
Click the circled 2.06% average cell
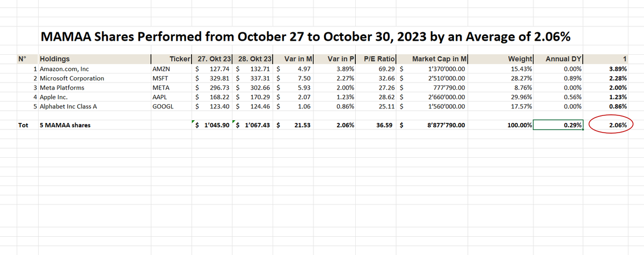click(x=611, y=125)
